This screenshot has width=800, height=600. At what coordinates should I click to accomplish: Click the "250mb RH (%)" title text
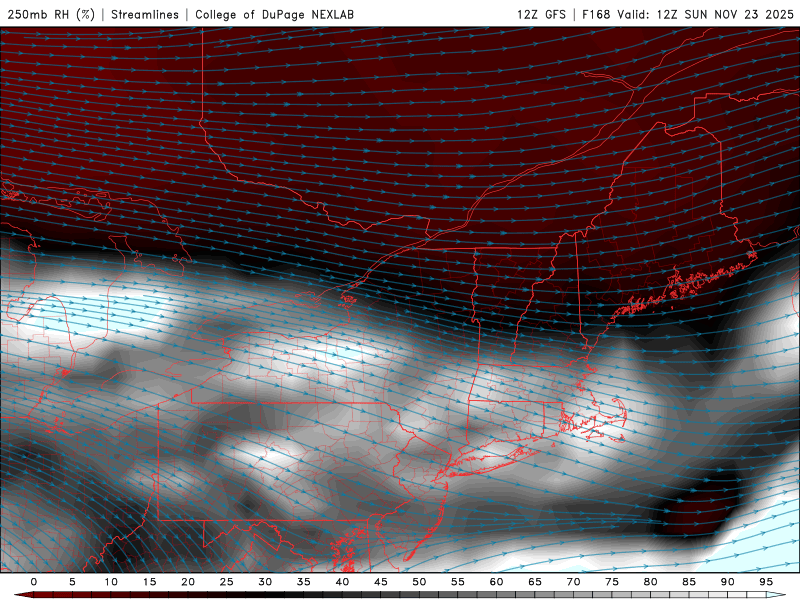(x=51, y=14)
